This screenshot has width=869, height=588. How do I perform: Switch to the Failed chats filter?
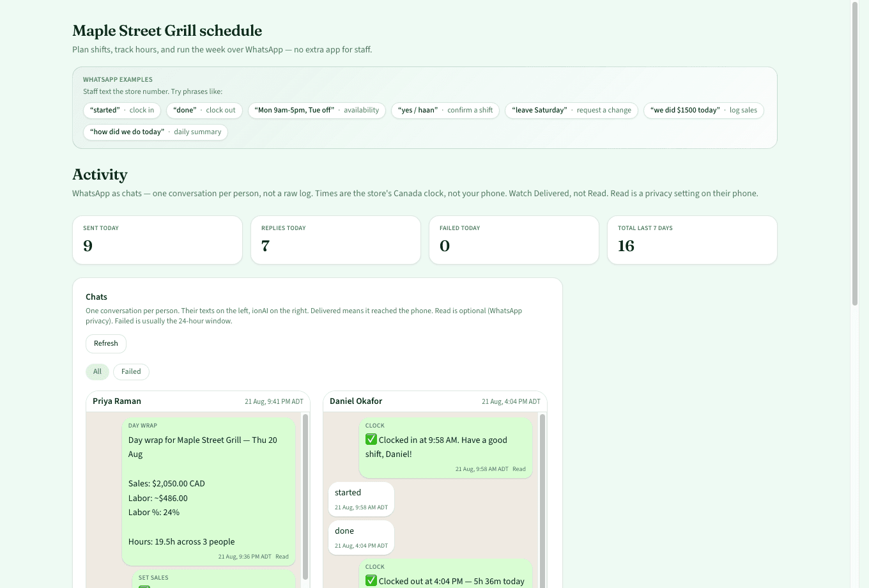131,372
